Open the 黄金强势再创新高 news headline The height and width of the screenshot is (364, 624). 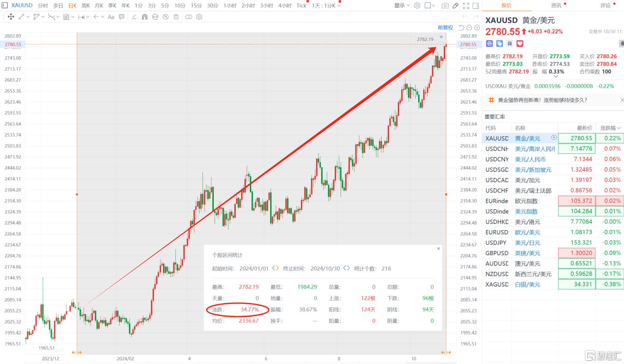(x=542, y=100)
